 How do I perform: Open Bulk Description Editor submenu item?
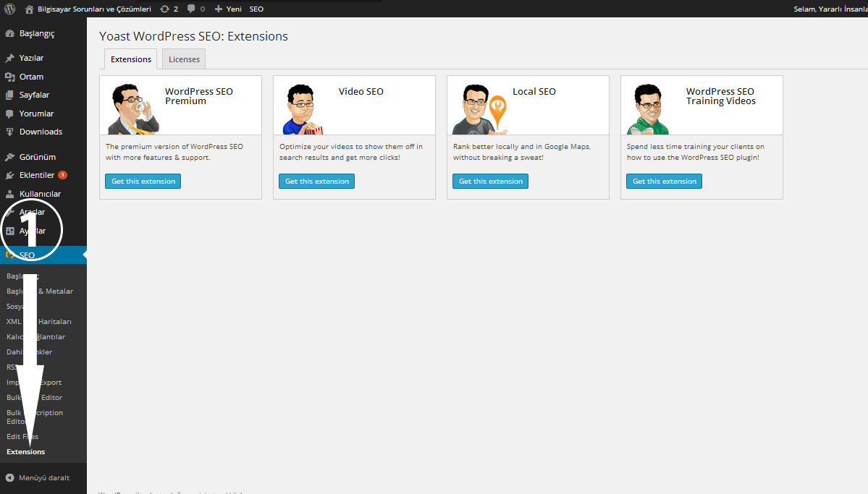point(34,417)
